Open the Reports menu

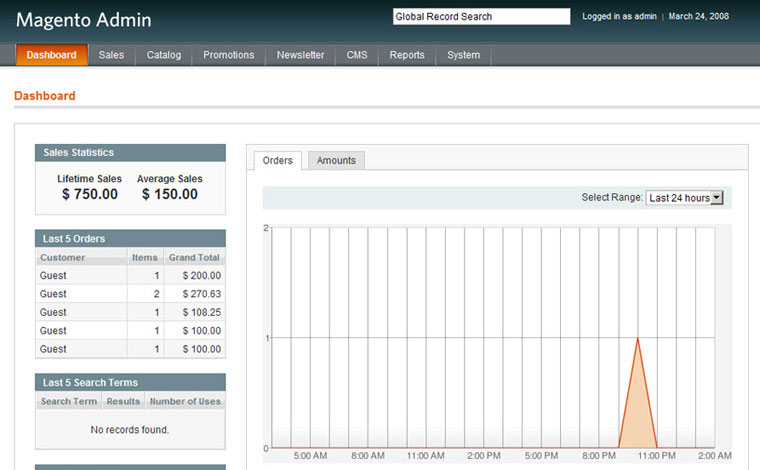point(407,55)
